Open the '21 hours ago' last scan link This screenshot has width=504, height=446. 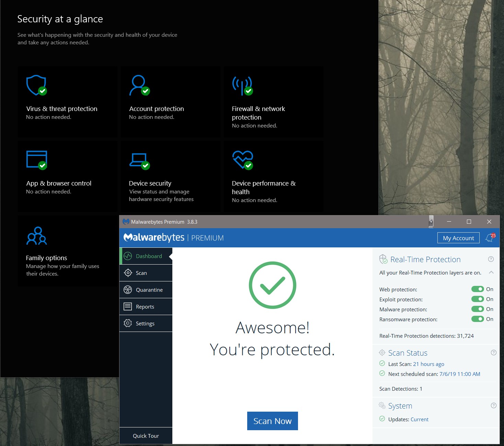[x=428, y=364]
